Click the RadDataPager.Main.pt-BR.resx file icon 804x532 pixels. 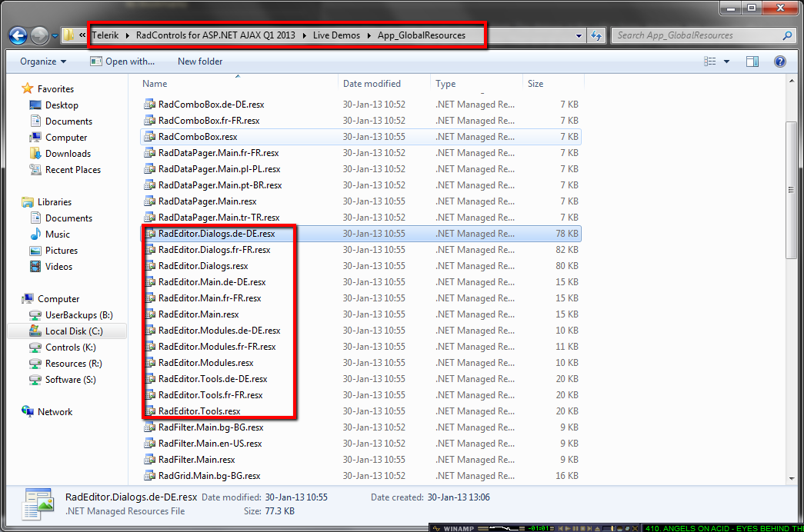(150, 185)
